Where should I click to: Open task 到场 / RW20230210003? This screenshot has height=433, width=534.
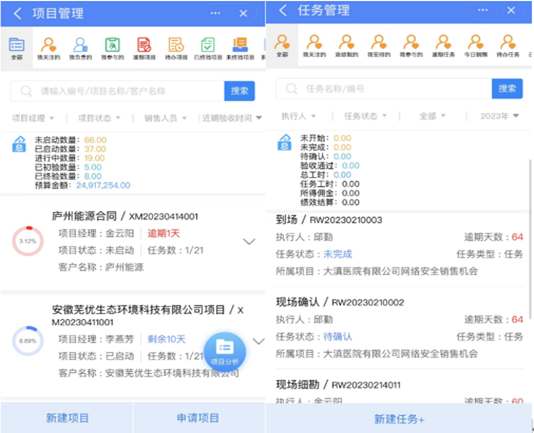point(329,220)
